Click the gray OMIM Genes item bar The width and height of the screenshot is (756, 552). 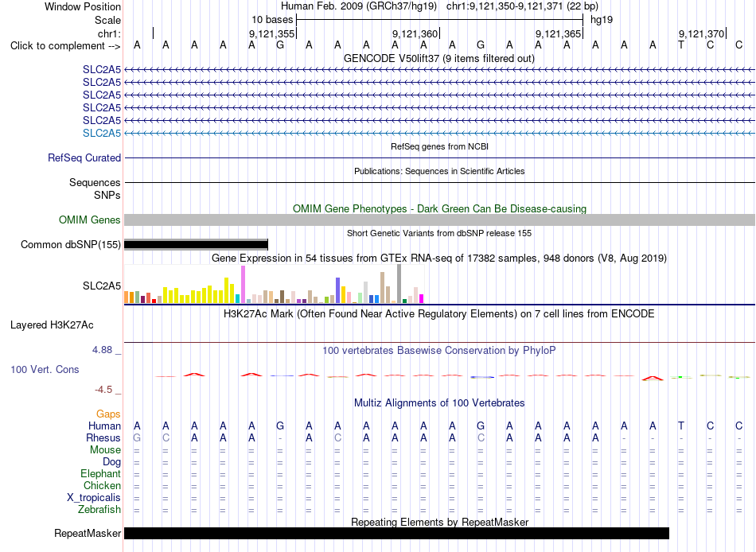pos(439,220)
